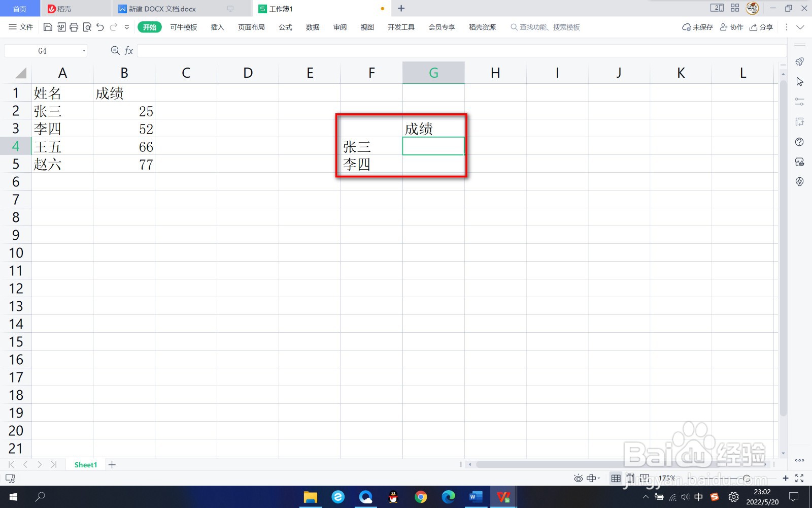This screenshot has height=508, width=812.
Task: Open the 可牛模板 tab
Action: [183, 27]
